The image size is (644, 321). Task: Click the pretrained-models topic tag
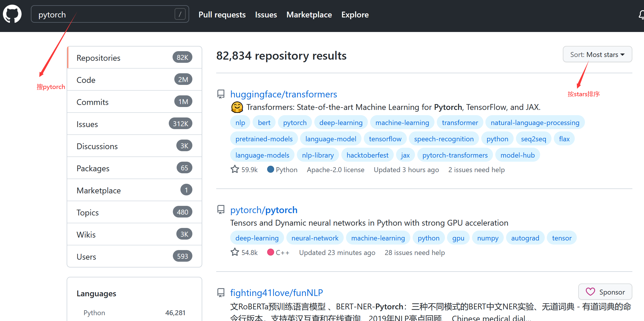click(264, 139)
